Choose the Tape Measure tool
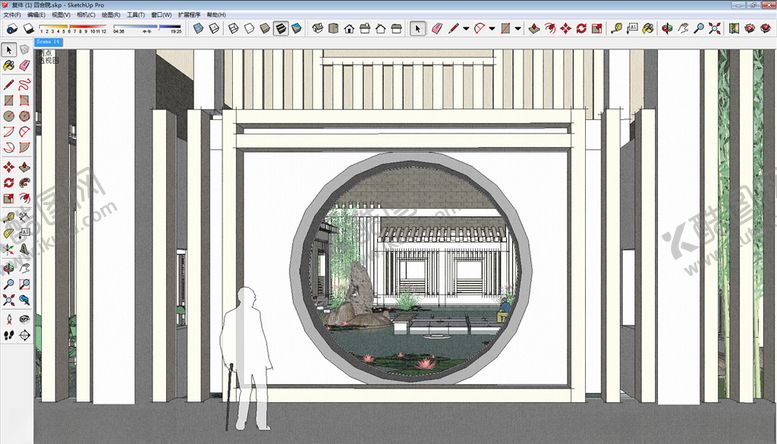777x444 pixels. click(x=613, y=29)
